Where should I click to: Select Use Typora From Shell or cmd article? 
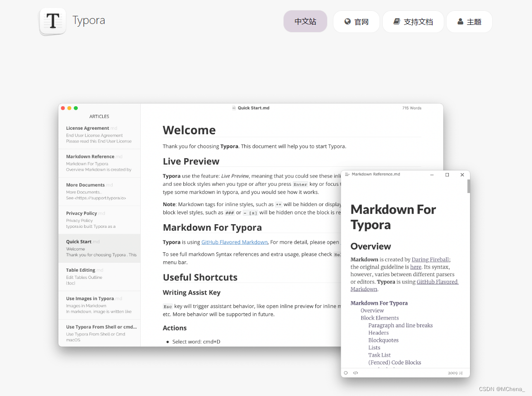100,333
